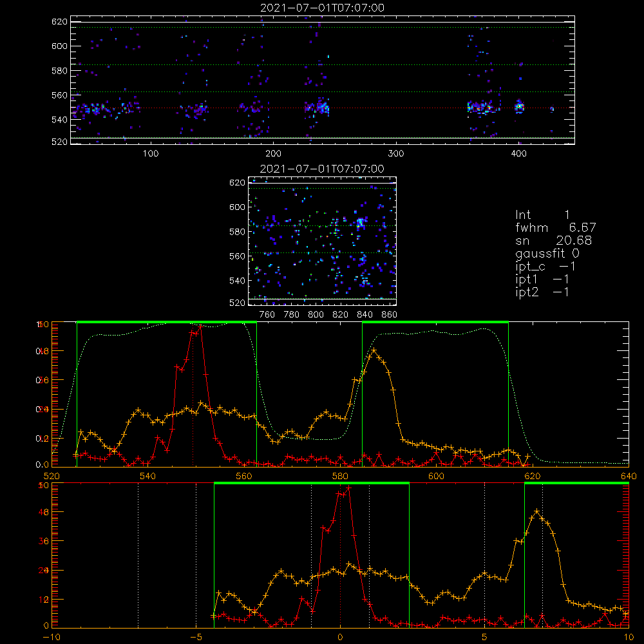Click x-axis label 300 under the top image
Viewport: 644px width, 644px height.
[396, 154]
